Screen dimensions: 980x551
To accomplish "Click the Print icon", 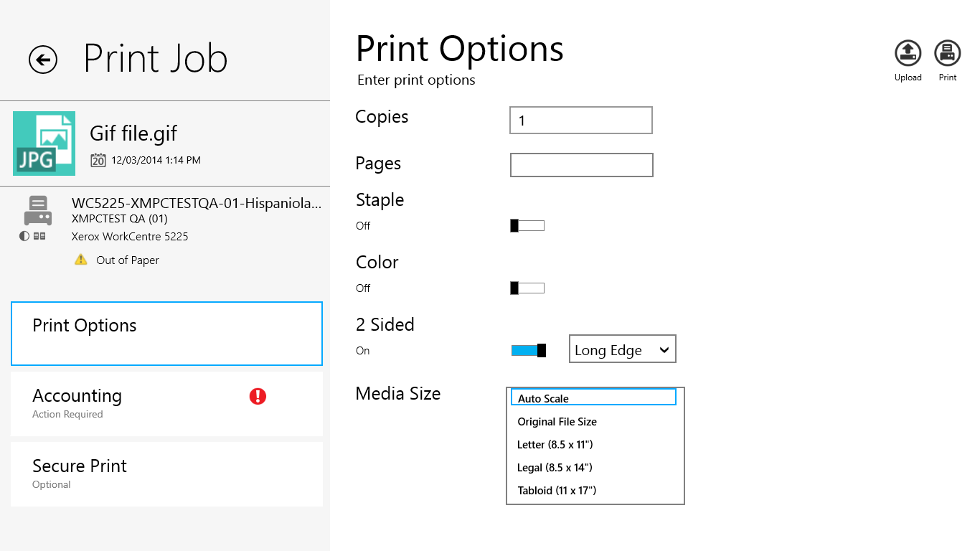I will click(947, 52).
